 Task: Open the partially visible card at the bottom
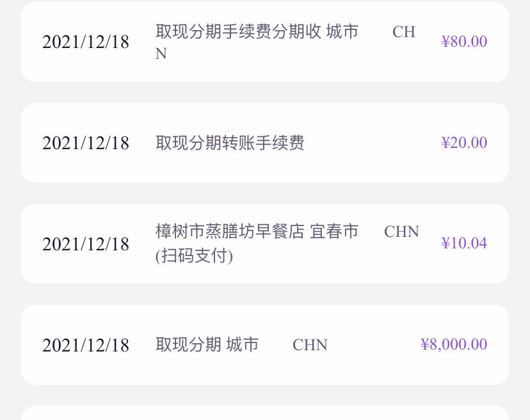265,413
